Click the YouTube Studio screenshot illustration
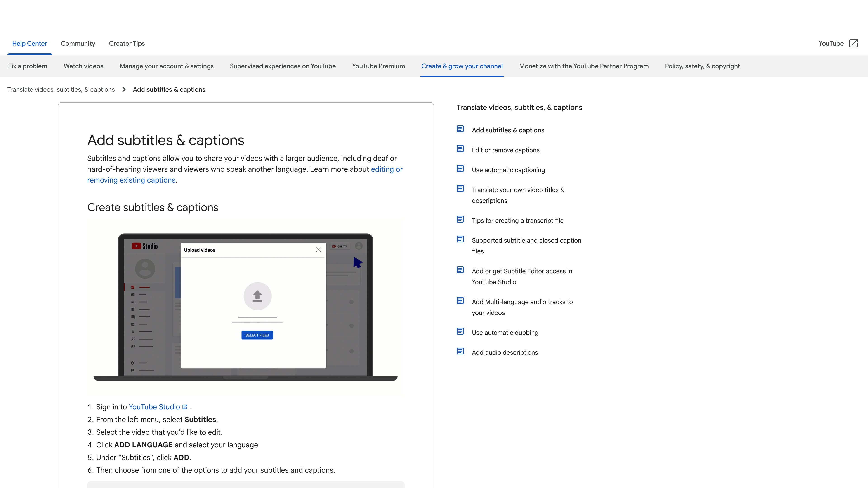Viewport: 868px width, 488px height. coord(245,308)
